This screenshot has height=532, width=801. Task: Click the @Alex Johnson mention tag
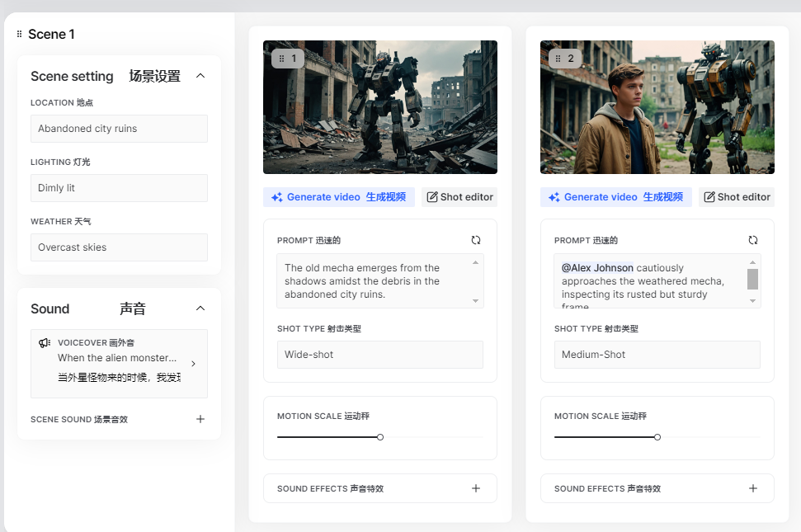(597, 267)
